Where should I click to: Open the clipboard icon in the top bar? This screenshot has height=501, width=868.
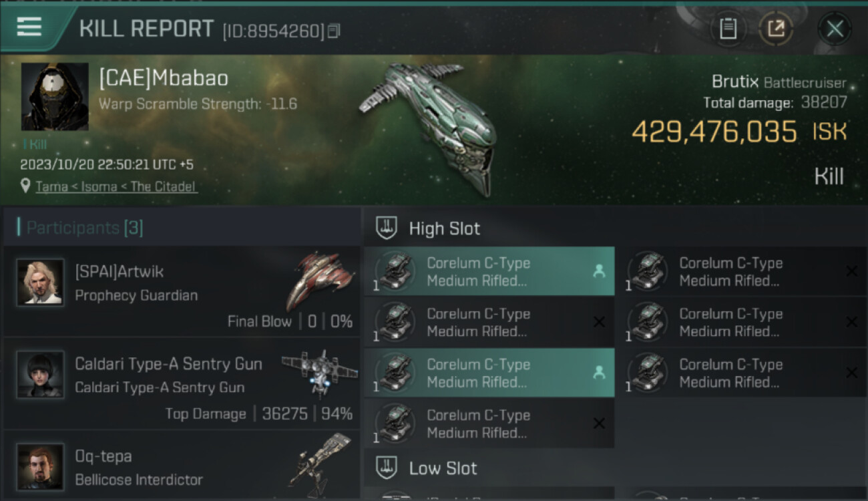[728, 29]
